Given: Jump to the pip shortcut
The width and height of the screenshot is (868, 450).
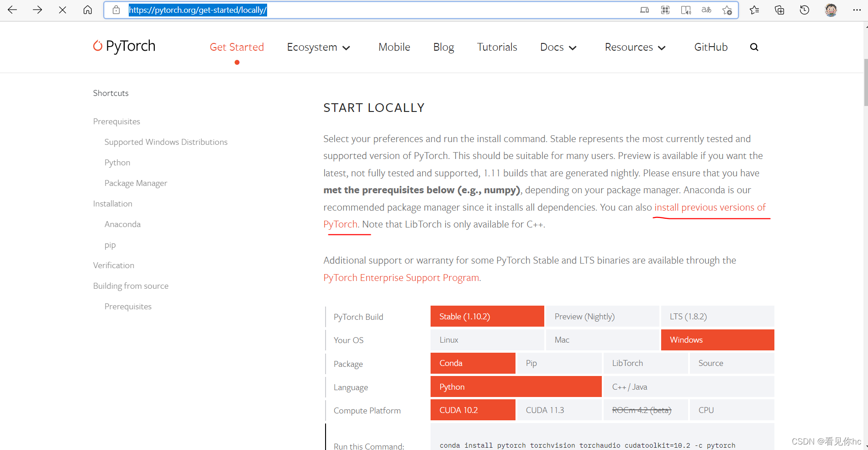Looking at the screenshot, I should [x=110, y=245].
